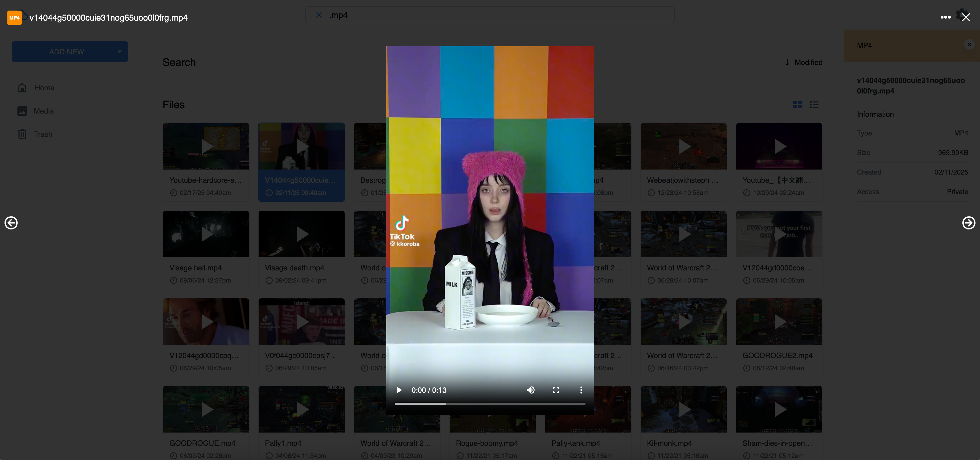Go to Home in the sidebar
The width and height of the screenshot is (980, 460).
tap(44, 88)
